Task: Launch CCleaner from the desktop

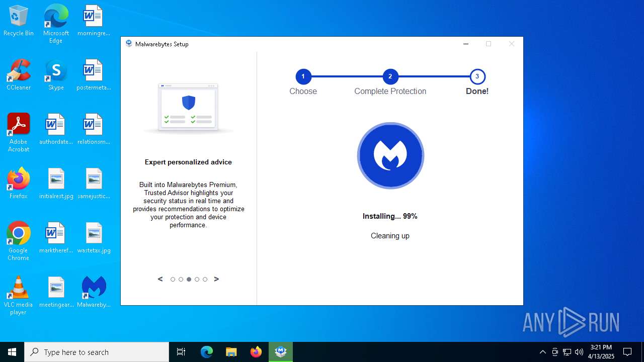Action: click(19, 75)
